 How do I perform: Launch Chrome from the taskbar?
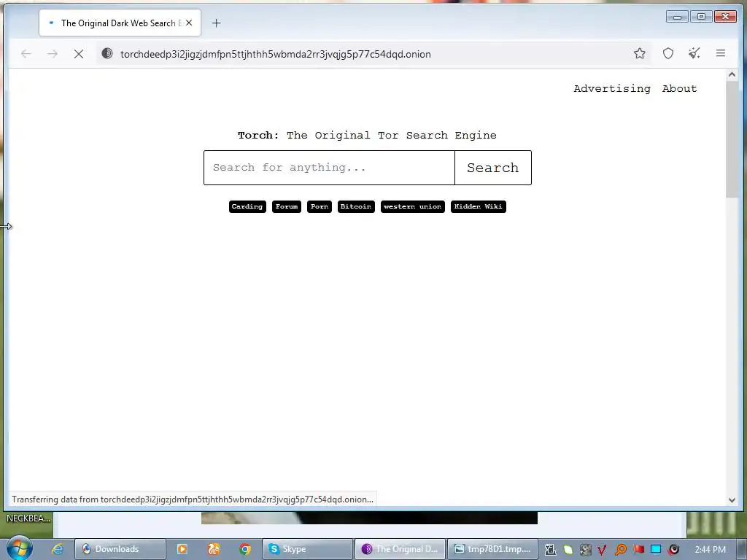(245, 549)
